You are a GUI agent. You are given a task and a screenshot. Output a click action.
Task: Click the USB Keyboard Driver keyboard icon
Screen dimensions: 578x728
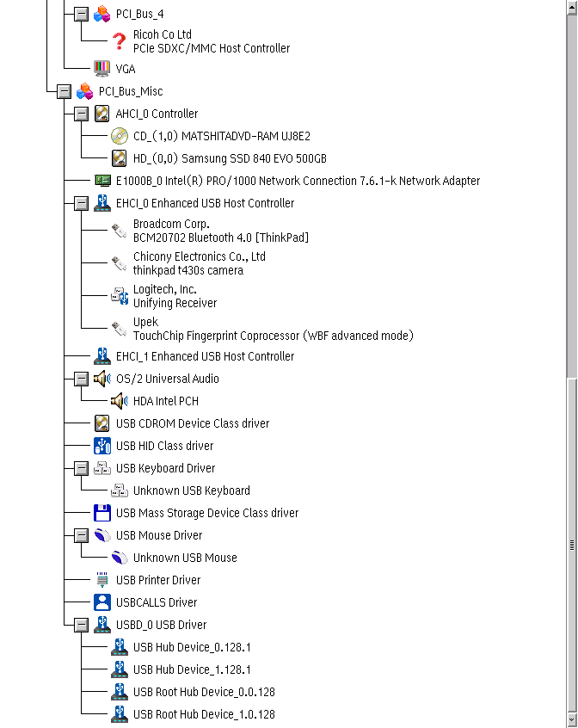click(x=102, y=468)
